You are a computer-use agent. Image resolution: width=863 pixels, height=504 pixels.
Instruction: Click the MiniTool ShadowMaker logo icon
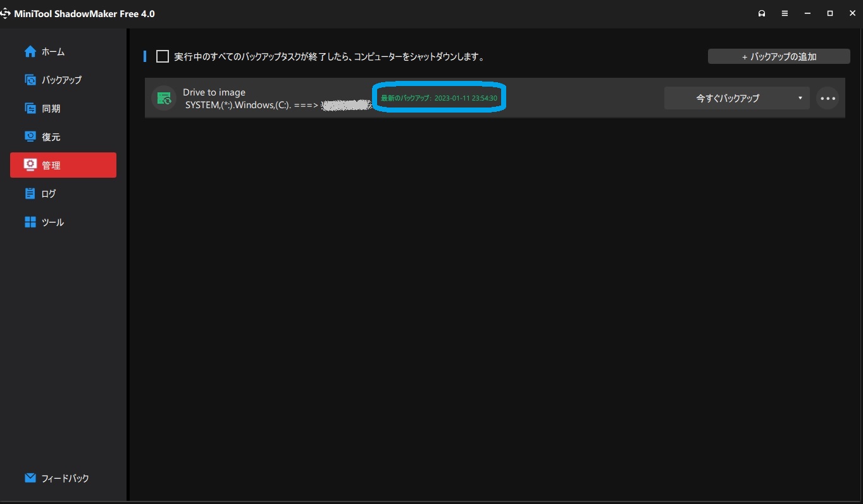coord(5,13)
